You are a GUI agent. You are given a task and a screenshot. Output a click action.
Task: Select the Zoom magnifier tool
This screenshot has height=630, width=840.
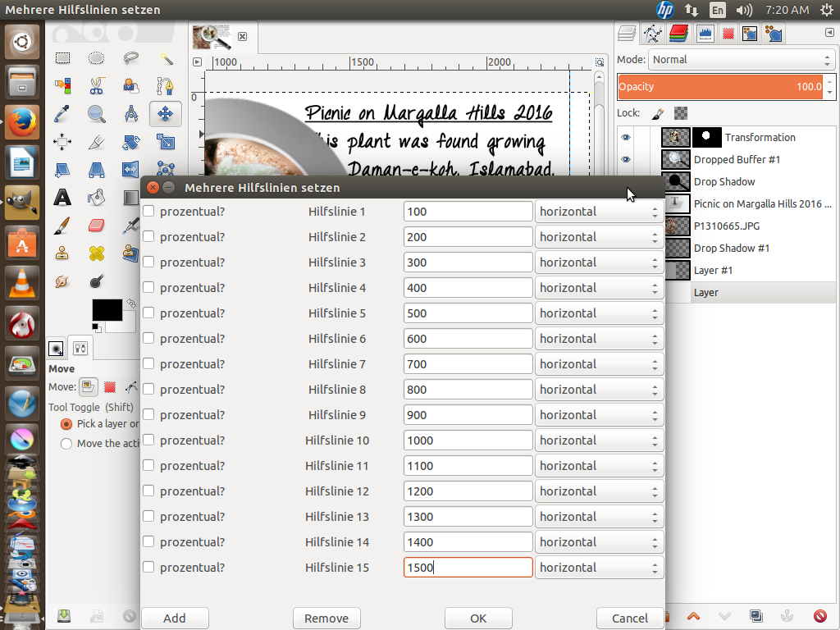point(97,113)
